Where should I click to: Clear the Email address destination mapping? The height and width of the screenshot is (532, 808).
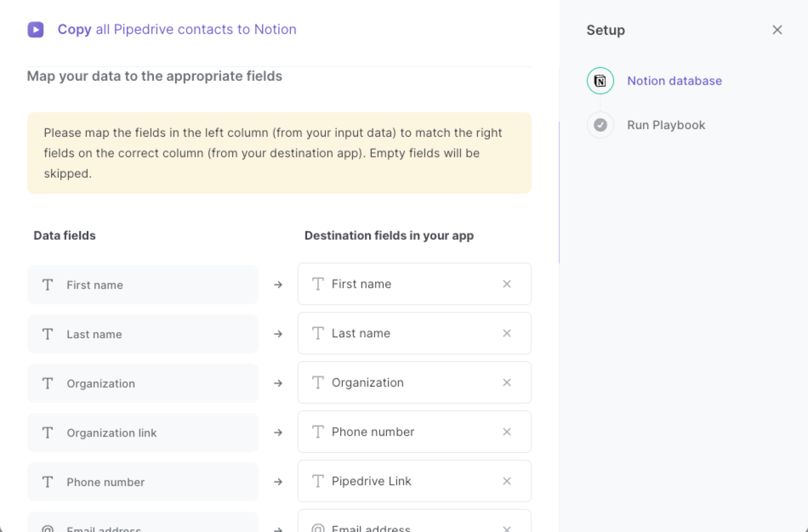pyautogui.click(x=507, y=528)
